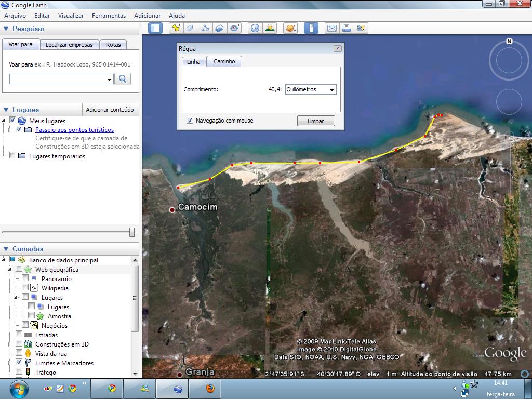Click the print icon in the toolbar
This screenshot has width=532, height=399.
coord(346,28)
